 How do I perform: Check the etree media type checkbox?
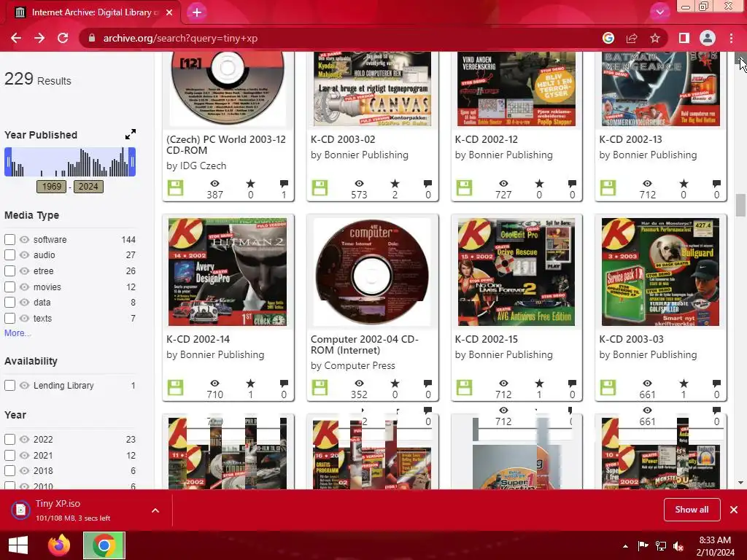pos(9,271)
